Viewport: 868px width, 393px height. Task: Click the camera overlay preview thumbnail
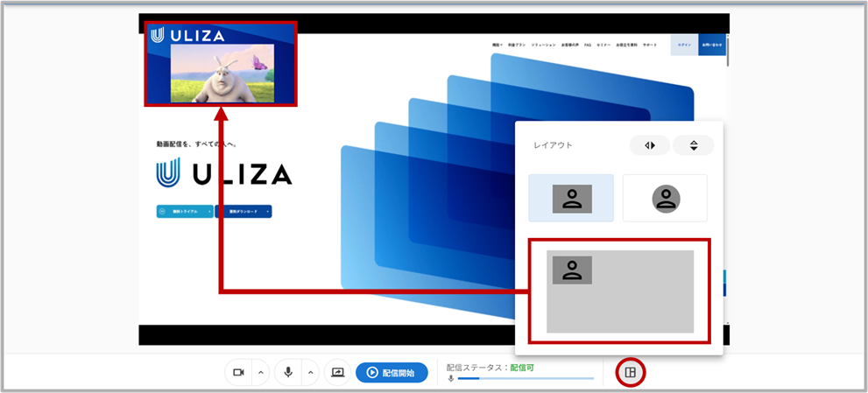[222, 64]
